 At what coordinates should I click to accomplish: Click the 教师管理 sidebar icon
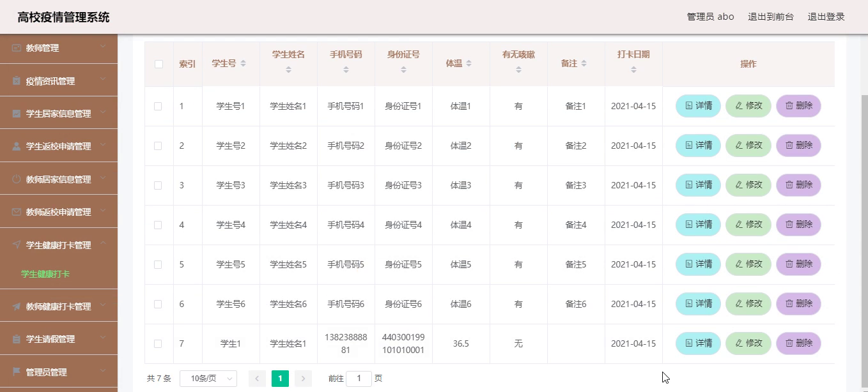click(x=17, y=48)
